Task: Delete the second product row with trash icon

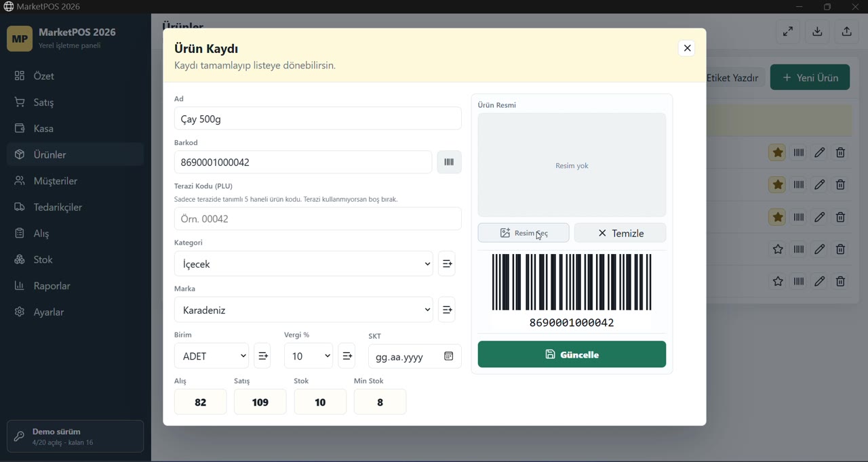Action: [x=841, y=184]
